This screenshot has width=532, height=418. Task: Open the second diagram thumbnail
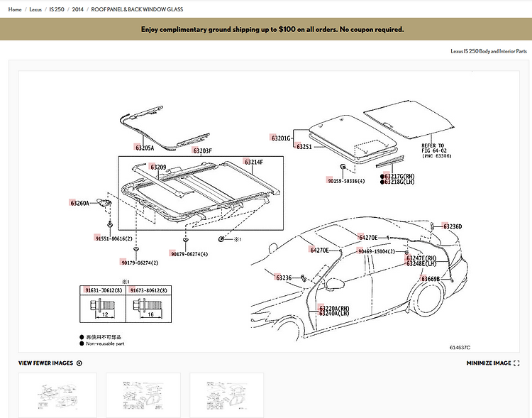click(x=143, y=395)
